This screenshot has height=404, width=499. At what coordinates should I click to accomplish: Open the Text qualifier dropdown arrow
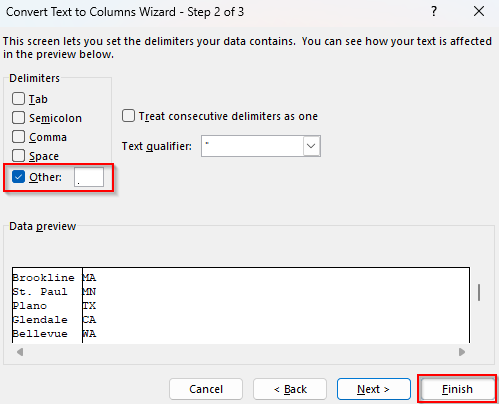(311, 146)
